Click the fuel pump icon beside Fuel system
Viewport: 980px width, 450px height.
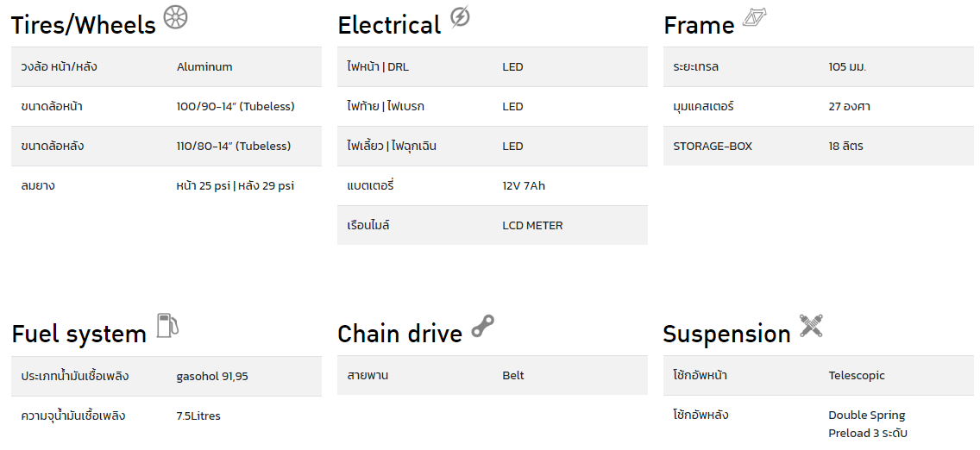pos(166,325)
